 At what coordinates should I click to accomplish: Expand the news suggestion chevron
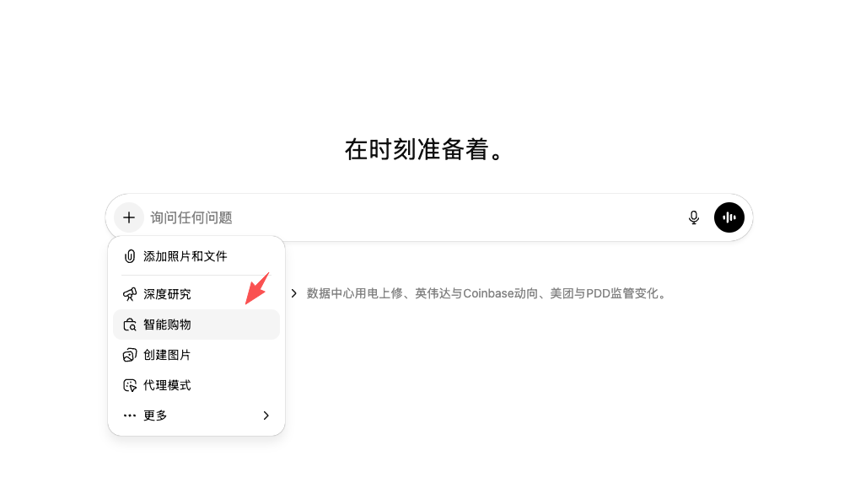[x=293, y=293]
